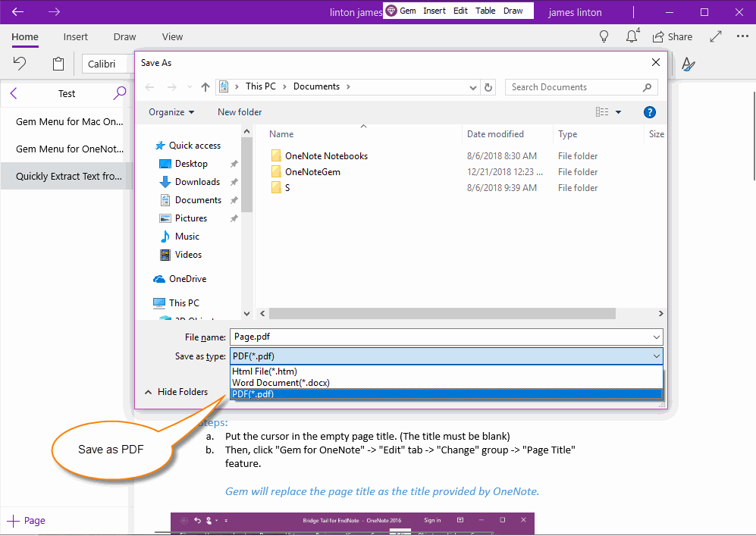The height and width of the screenshot is (536, 756).
Task: Click the Search Documents field
Action: [581, 87]
